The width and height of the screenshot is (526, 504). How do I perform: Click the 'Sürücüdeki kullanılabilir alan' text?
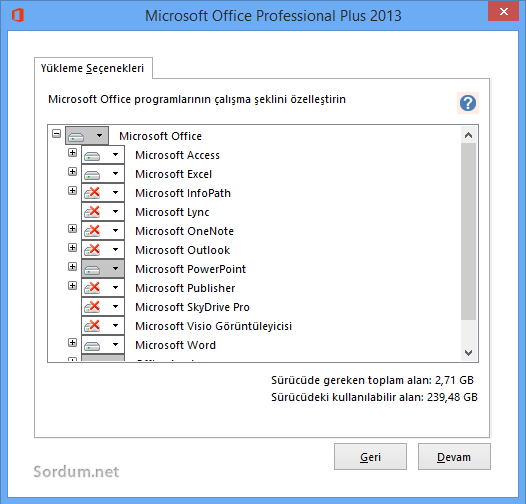[374, 397]
